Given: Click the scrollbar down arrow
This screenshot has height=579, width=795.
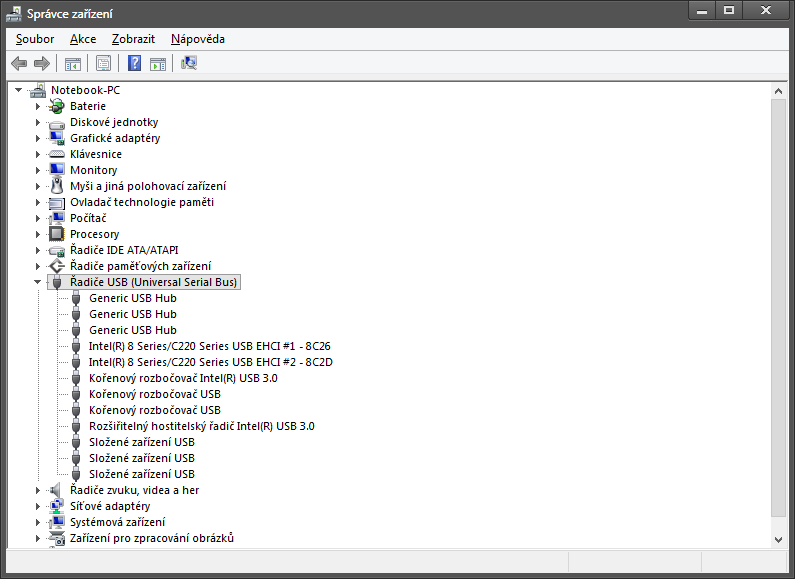Looking at the screenshot, I should click(778, 540).
